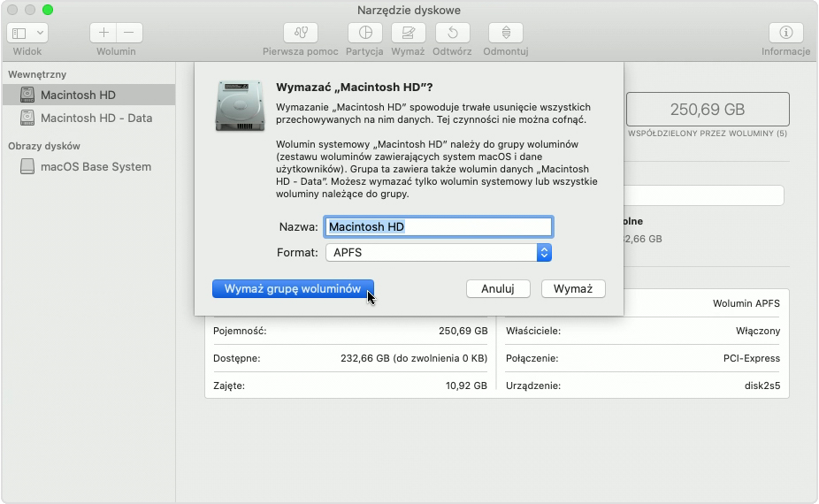Click the Anuluj cancel button

point(497,289)
